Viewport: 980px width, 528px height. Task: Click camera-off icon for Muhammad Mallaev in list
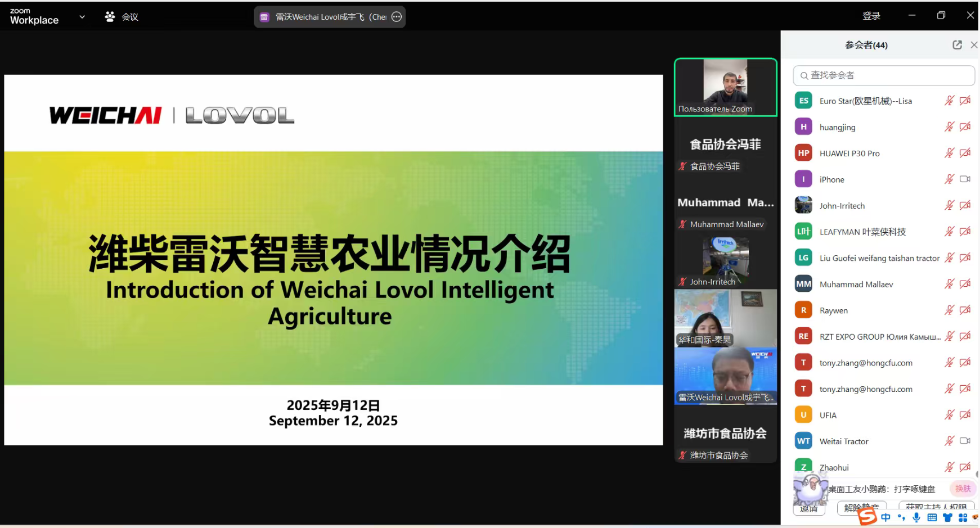[x=965, y=284]
